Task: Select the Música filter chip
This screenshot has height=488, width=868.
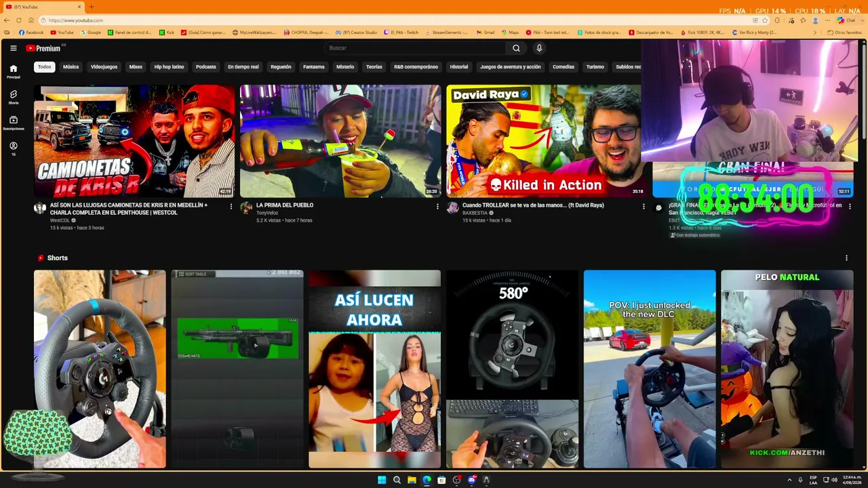Action: 71,67
